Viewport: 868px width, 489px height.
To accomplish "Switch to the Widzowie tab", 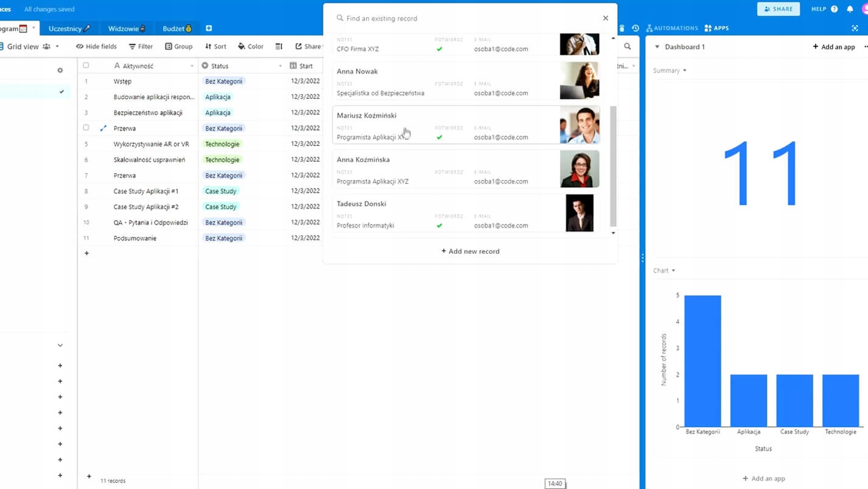I will (x=127, y=29).
